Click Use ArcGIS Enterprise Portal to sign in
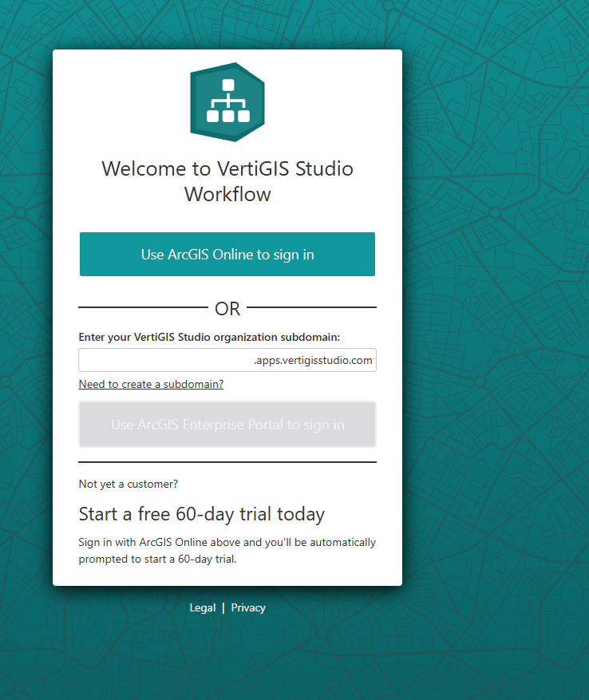Image resolution: width=589 pixels, height=700 pixels. click(227, 424)
